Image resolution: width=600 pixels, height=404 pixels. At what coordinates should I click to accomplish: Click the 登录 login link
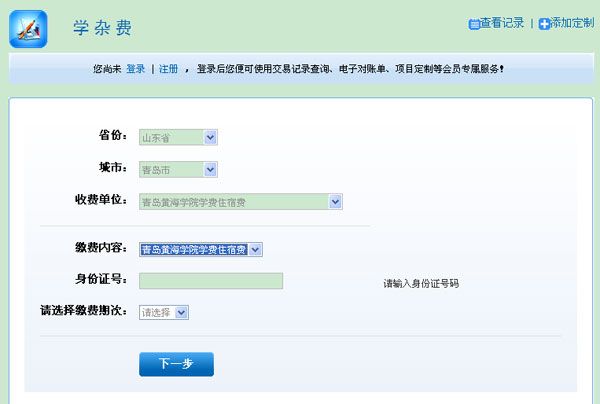click(x=135, y=69)
